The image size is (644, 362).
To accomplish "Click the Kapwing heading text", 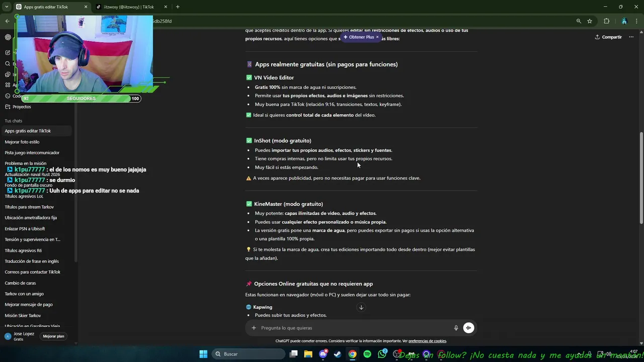I will 263,307.
